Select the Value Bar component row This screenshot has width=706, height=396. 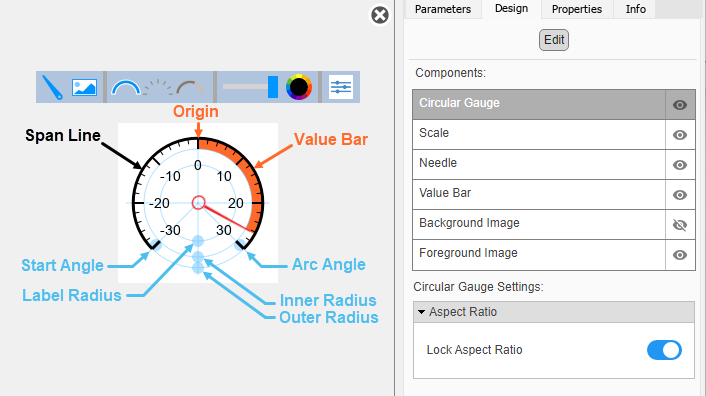coord(539,194)
